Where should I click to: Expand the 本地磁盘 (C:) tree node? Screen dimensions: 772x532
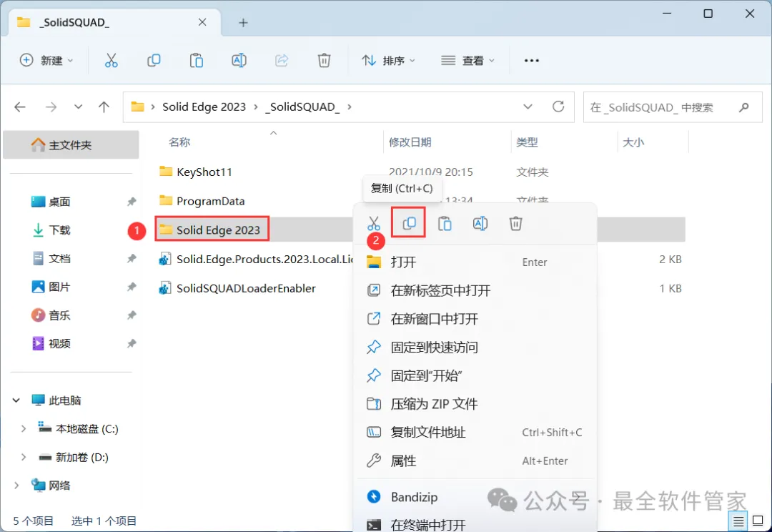pyautogui.click(x=23, y=429)
